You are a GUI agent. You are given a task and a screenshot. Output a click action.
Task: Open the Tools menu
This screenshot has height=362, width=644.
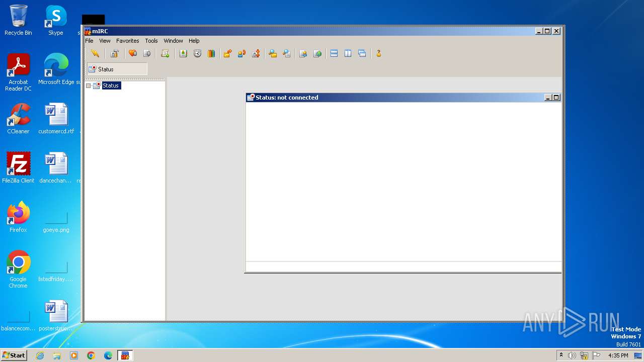(151, 41)
